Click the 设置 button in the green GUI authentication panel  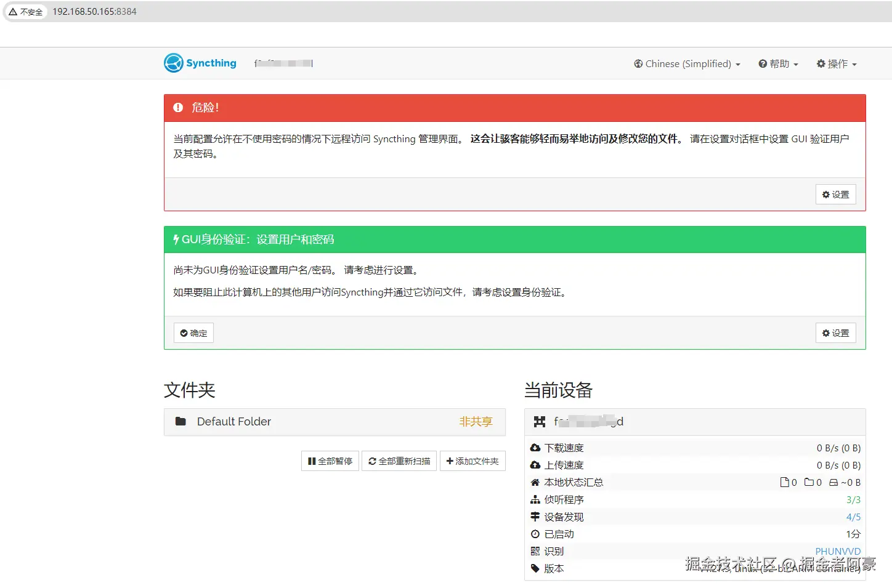[x=835, y=333]
